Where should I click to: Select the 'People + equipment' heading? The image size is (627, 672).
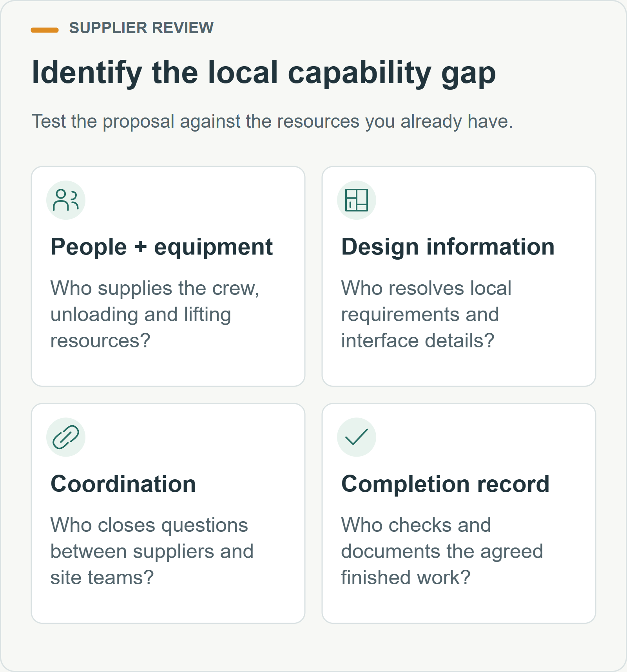click(x=161, y=247)
